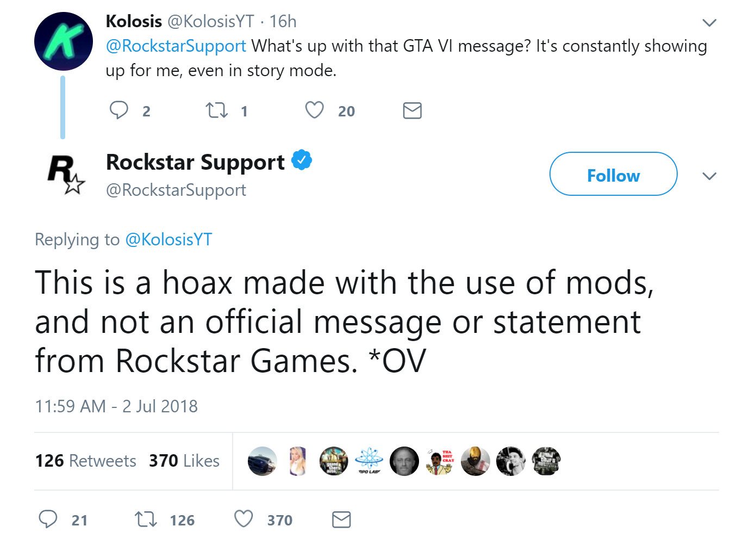
Task: Like the Kolosis tweet with the heart icon
Action: click(x=314, y=110)
